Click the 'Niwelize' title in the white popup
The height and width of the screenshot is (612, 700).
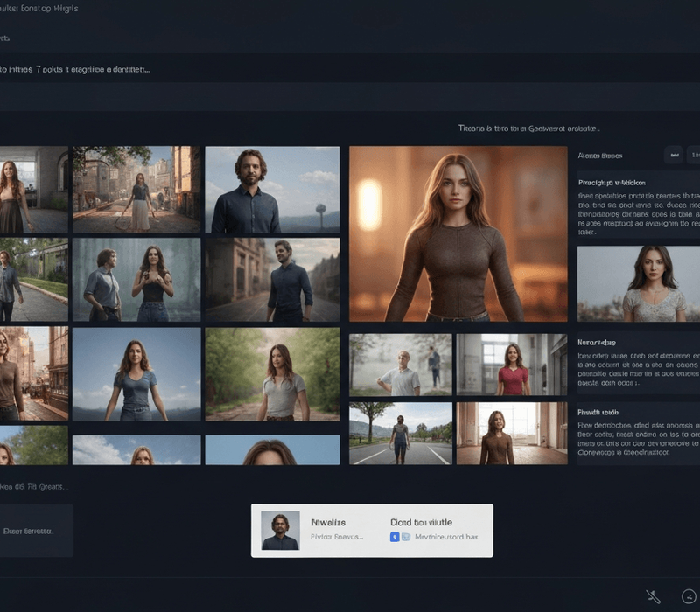(x=328, y=522)
